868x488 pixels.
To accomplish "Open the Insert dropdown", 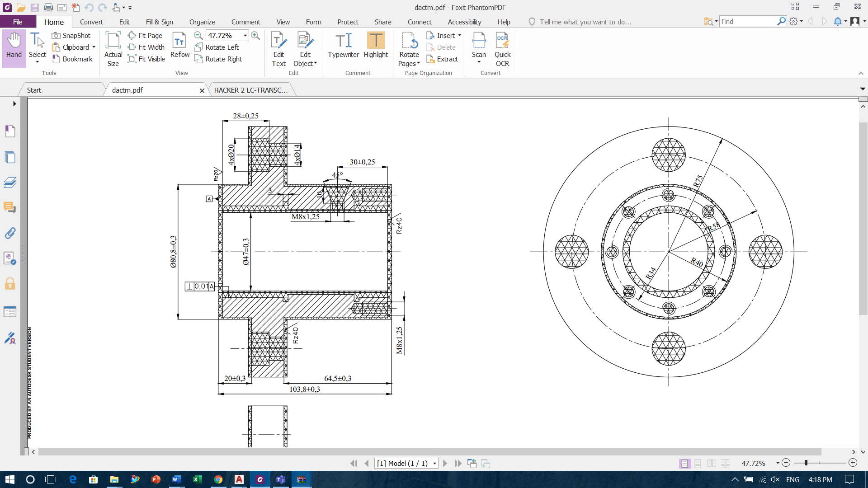I will (x=459, y=35).
